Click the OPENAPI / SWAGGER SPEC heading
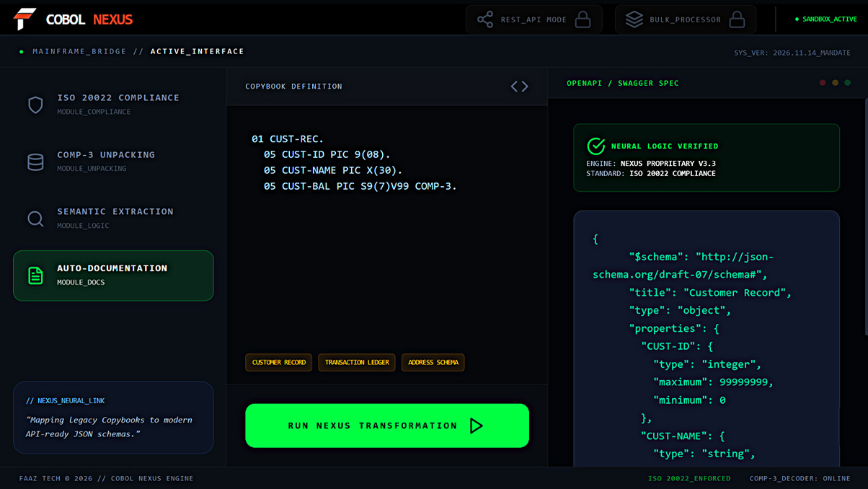868x489 pixels. [x=623, y=83]
